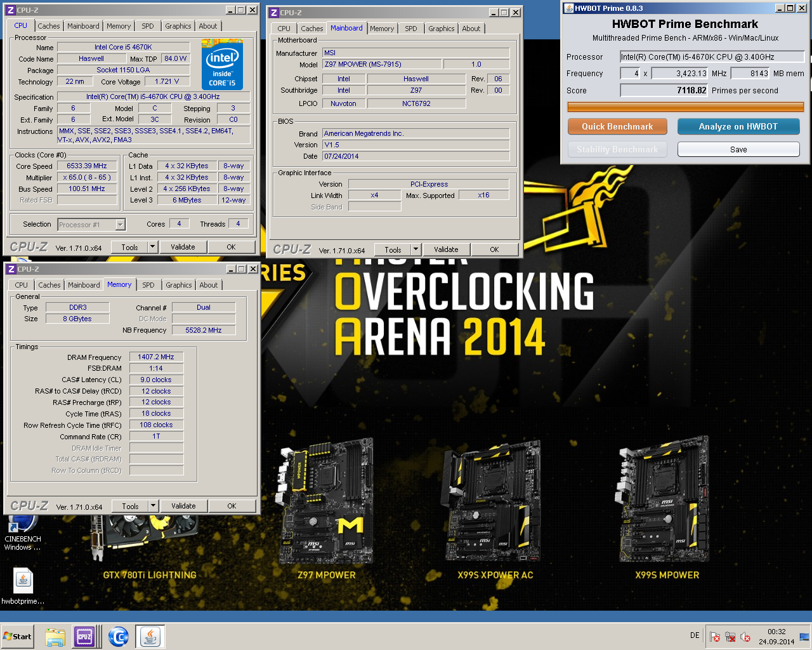Select CPU tab in Mainboard window

[x=284, y=29]
